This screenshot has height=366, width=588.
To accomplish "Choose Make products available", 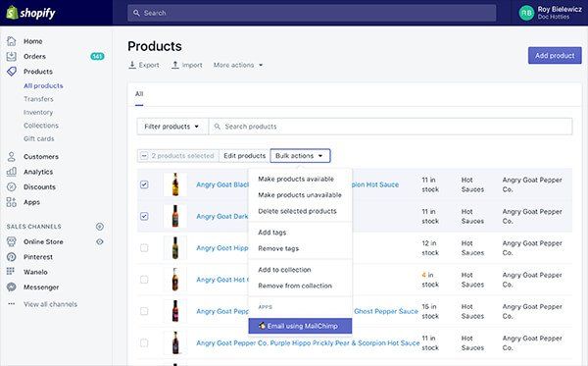I will coord(296,179).
